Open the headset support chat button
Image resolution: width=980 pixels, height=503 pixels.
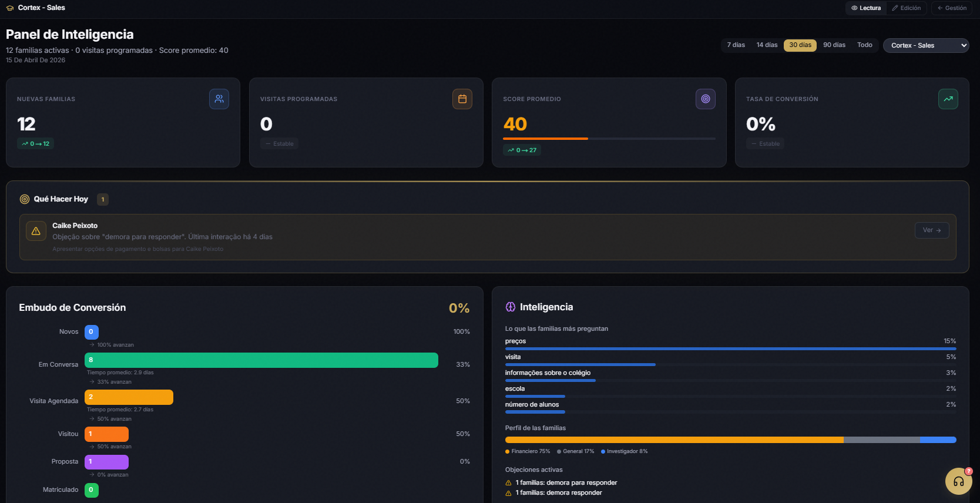(958, 482)
